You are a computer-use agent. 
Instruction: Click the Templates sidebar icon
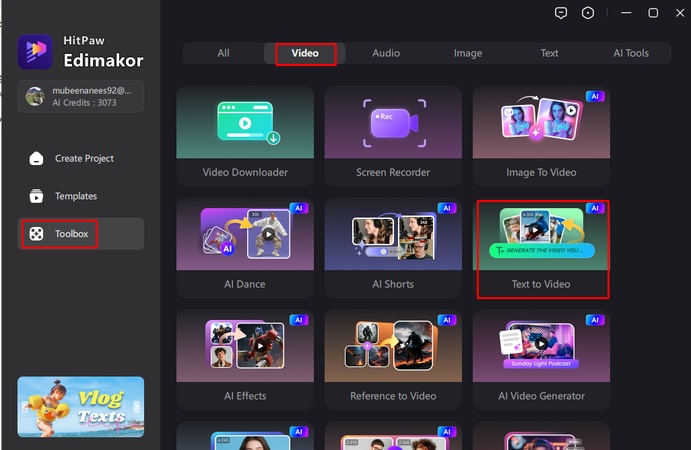(36, 196)
